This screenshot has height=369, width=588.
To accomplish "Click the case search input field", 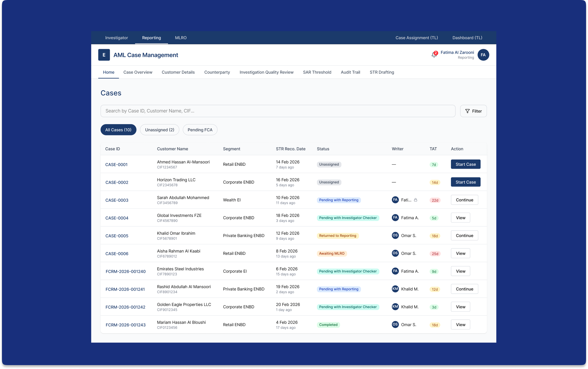I will point(278,111).
